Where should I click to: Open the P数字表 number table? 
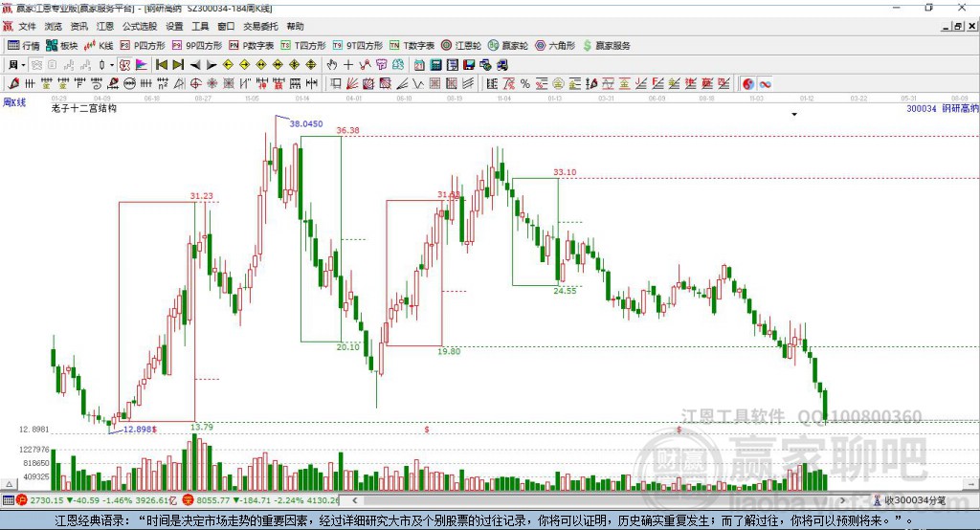point(252,46)
